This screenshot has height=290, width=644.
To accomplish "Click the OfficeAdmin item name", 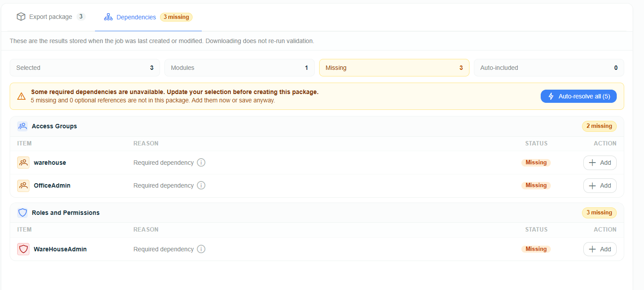I will (x=52, y=185).
